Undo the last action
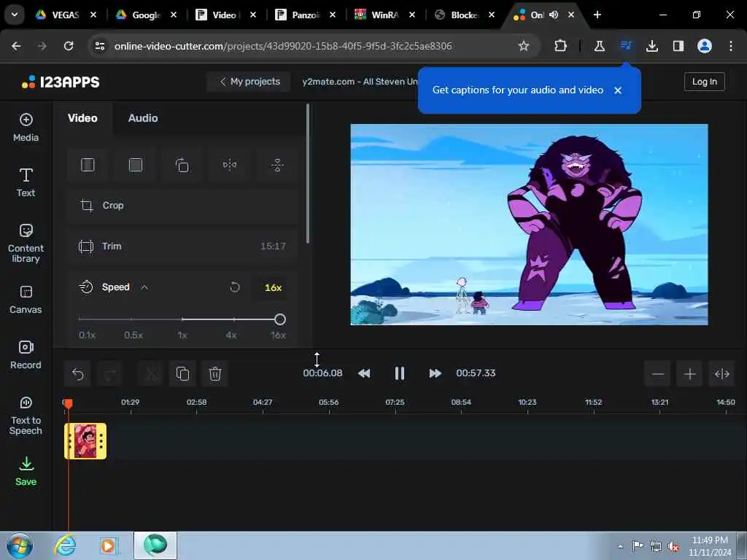747x560 pixels. pyautogui.click(x=77, y=374)
